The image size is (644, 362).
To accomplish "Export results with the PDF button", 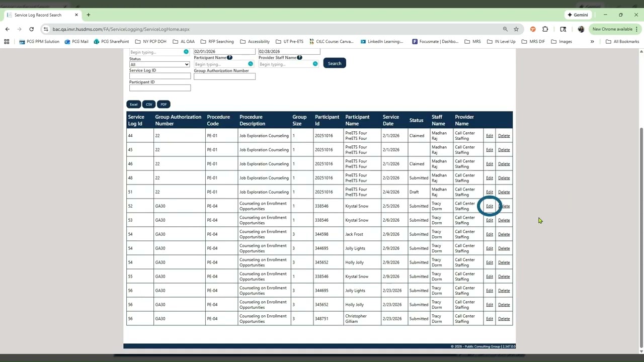I will [164, 104].
